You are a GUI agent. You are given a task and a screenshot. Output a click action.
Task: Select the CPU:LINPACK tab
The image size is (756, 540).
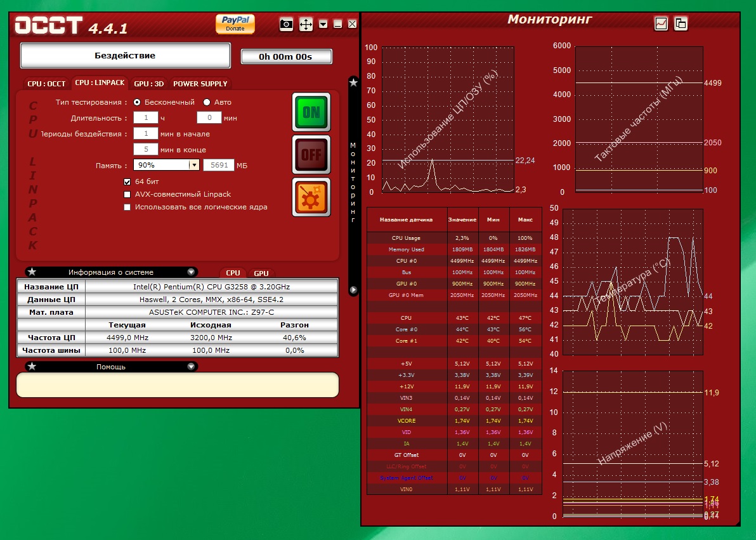point(100,82)
